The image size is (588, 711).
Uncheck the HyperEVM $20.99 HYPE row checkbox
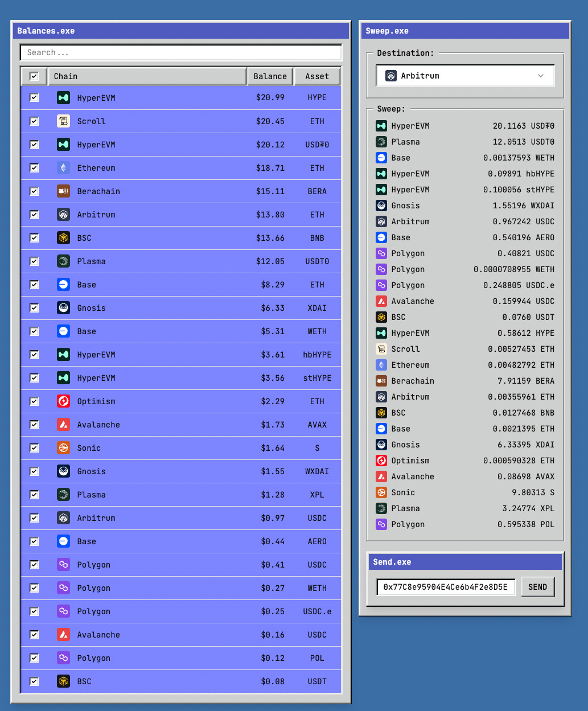pyautogui.click(x=34, y=97)
